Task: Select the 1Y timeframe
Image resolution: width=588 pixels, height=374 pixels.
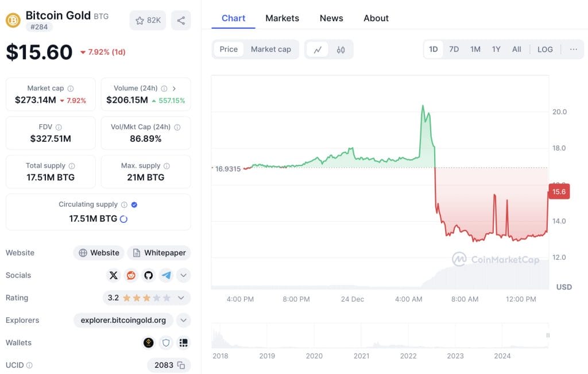Action: (496, 49)
